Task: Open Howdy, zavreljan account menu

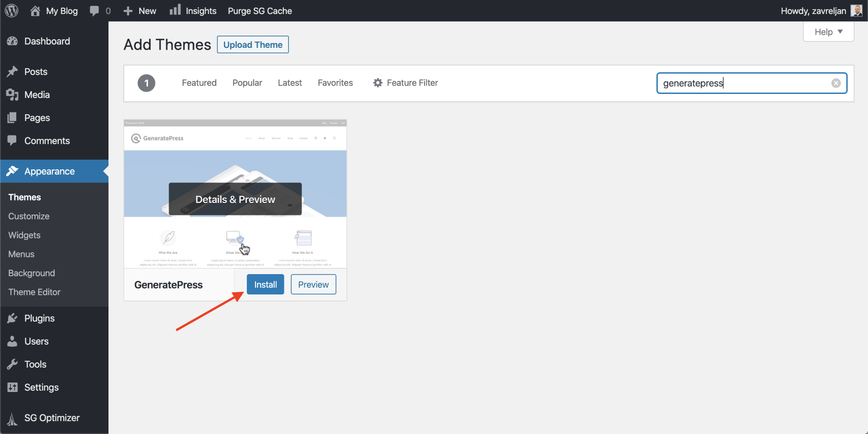Action: [x=821, y=11]
